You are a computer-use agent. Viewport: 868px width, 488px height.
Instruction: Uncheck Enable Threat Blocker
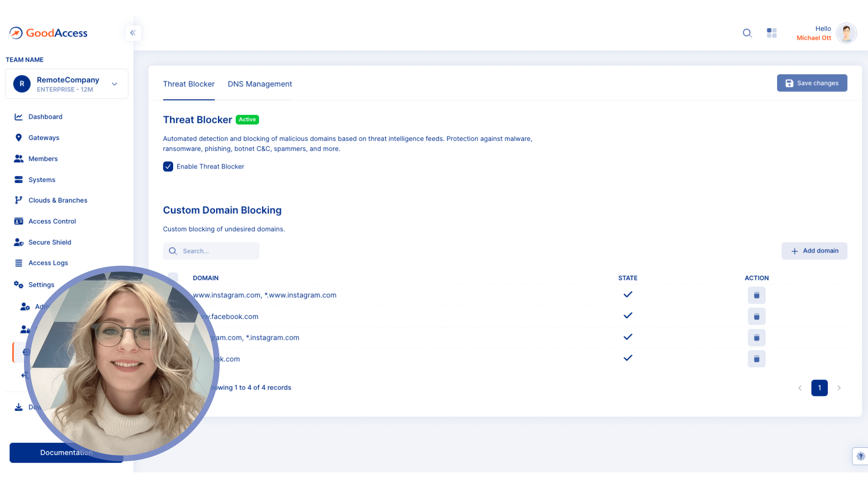[x=168, y=166]
